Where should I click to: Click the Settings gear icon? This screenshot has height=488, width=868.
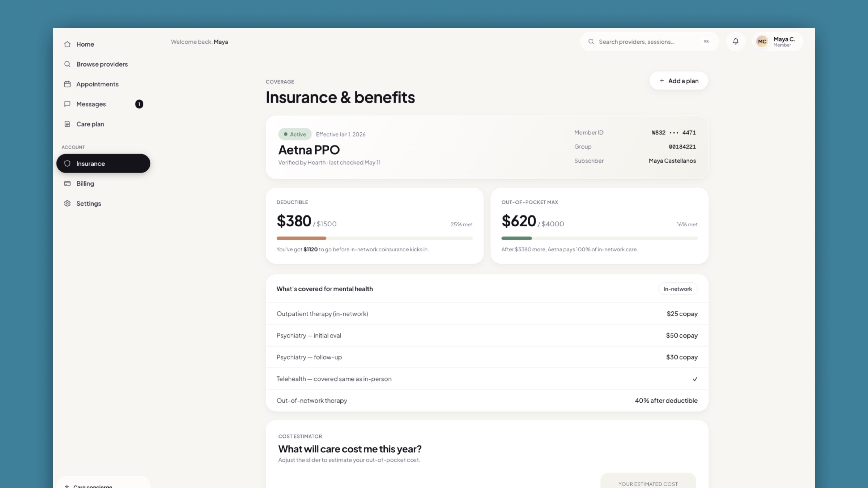coord(67,204)
